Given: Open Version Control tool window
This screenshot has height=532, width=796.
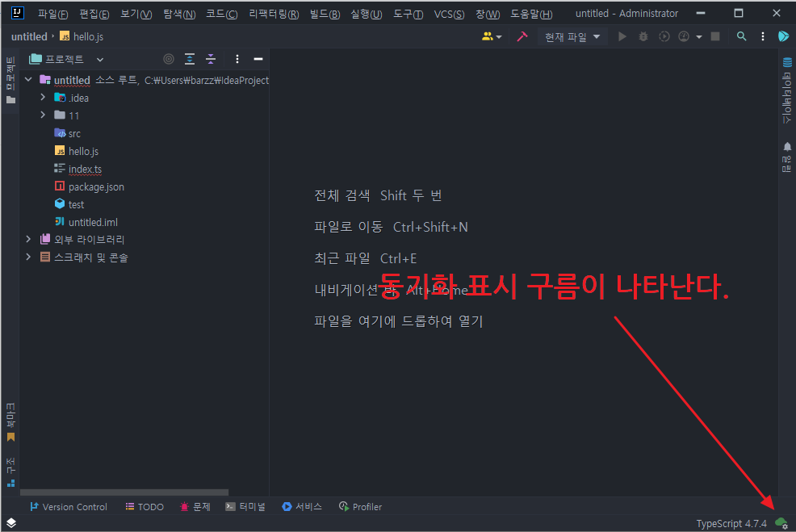Looking at the screenshot, I should click(69, 507).
